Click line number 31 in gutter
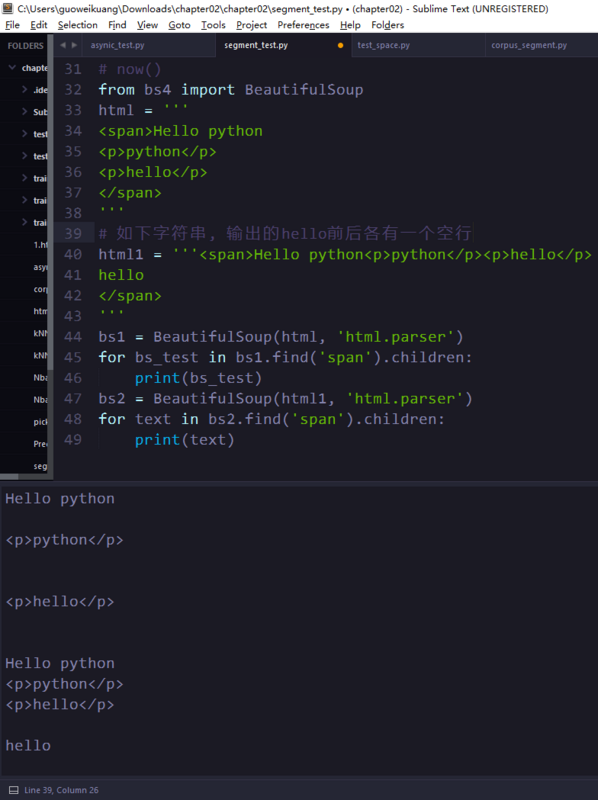This screenshot has width=598, height=800. [x=73, y=69]
